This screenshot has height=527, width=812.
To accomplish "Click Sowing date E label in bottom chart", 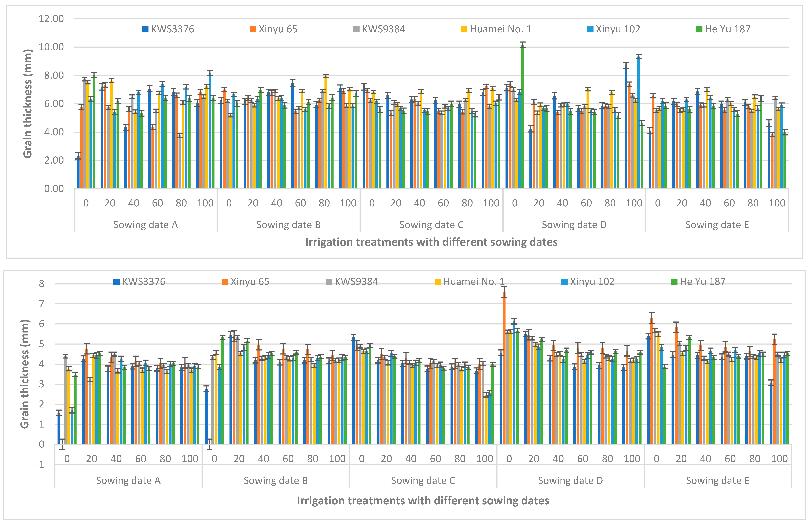I will coord(717,480).
